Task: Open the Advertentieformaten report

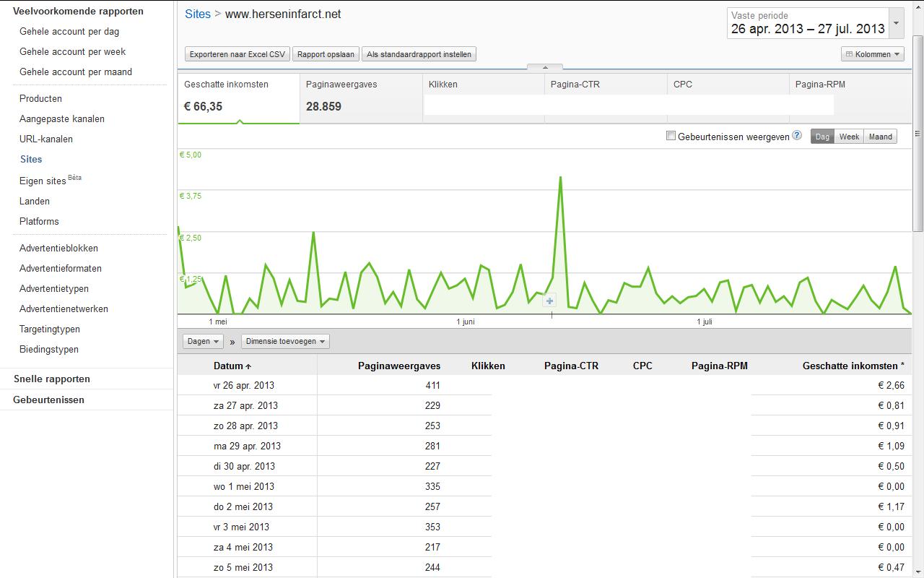Action: click(x=61, y=268)
